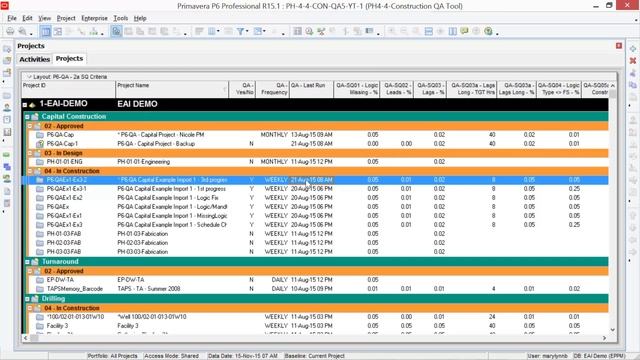The image size is (640, 360).
Task: Collapse the 1-EAI-DEMO root node
Action: [25, 104]
